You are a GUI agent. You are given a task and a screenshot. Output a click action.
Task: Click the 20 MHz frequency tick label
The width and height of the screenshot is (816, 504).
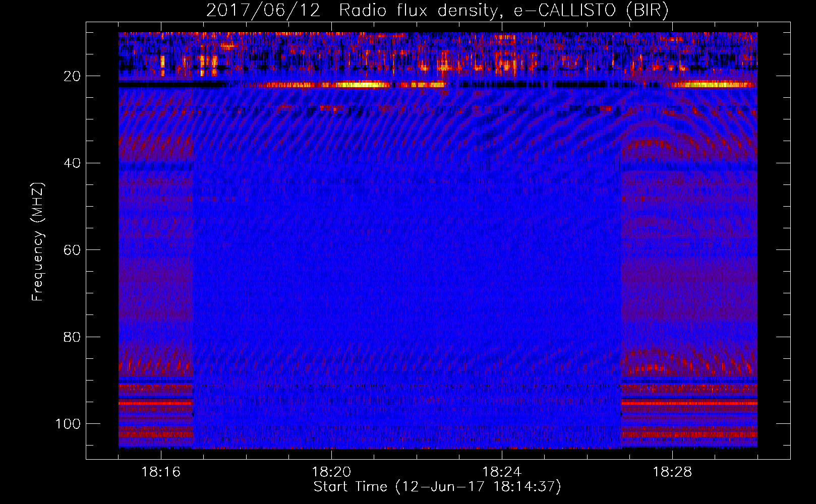coord(72,76)
